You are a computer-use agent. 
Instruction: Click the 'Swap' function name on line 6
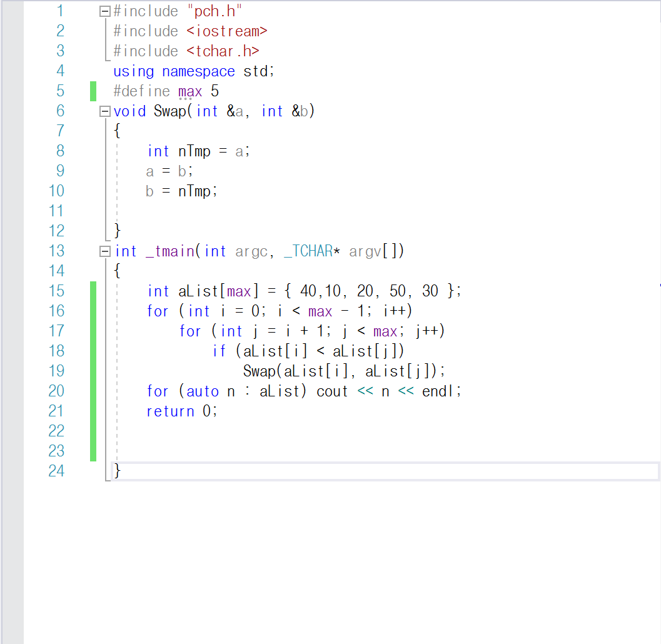[x=170, y=111]
